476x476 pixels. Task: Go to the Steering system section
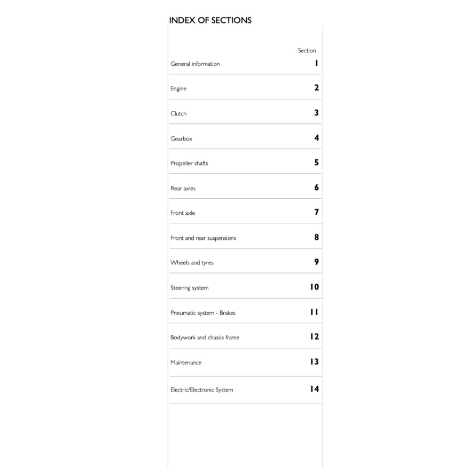[189, 288]
